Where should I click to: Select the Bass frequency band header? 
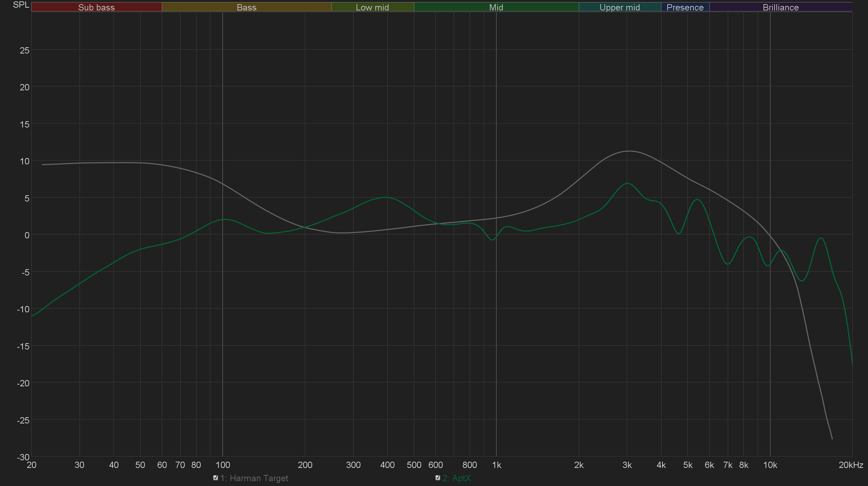(247, 7)
